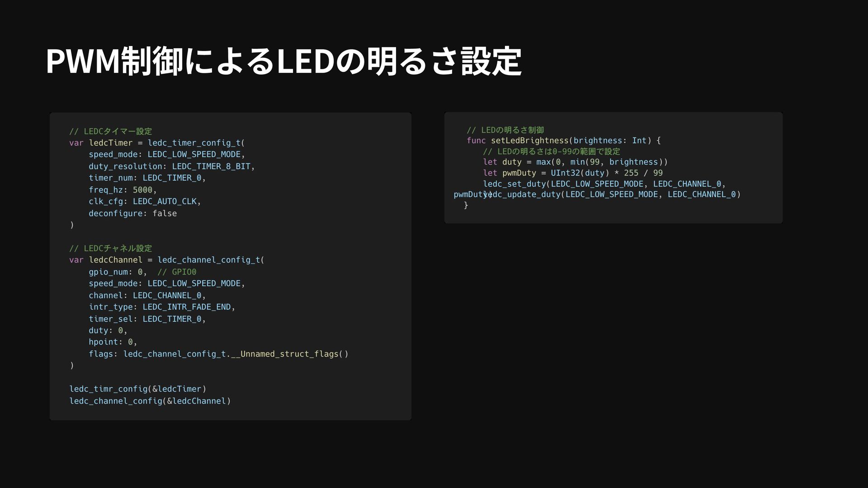Click the clk_cfg LEDC_AUTO_CLK line

(144, 202)
